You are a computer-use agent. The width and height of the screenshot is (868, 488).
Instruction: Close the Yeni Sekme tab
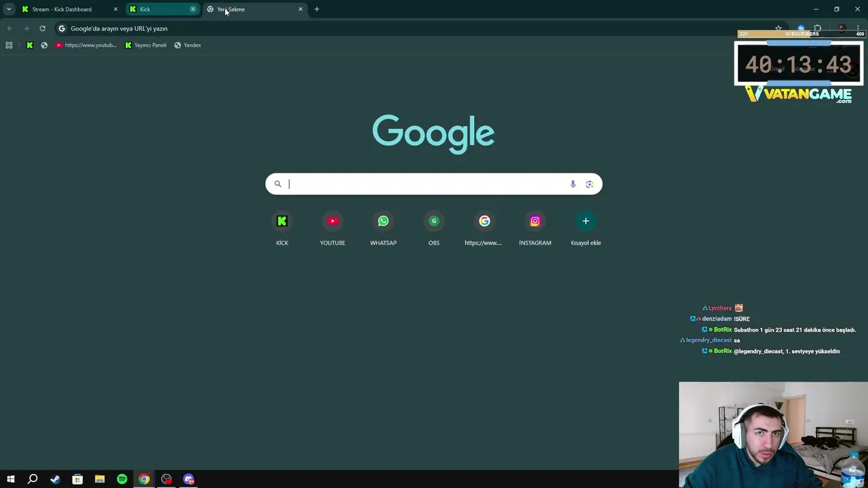click(x=300, y=9)
